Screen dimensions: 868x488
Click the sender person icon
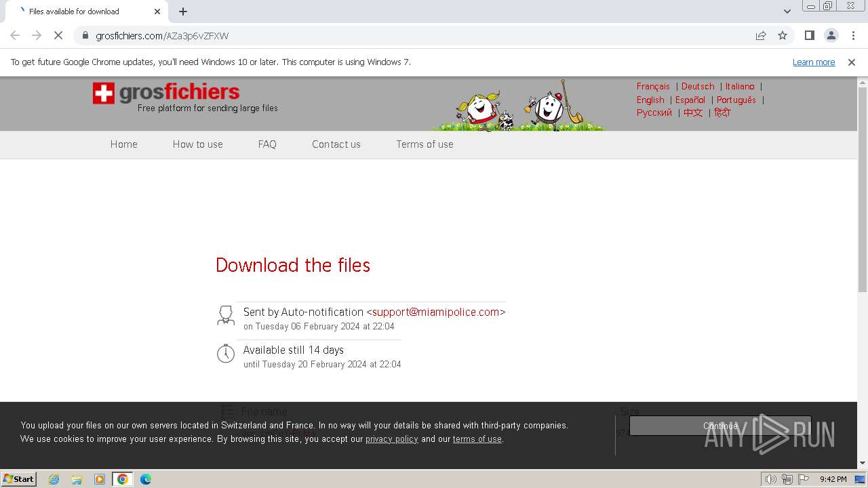coord(226,315)
